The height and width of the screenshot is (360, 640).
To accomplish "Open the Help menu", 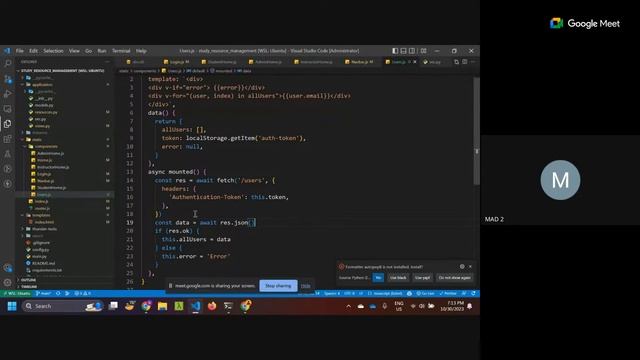I will pos(141,51).
